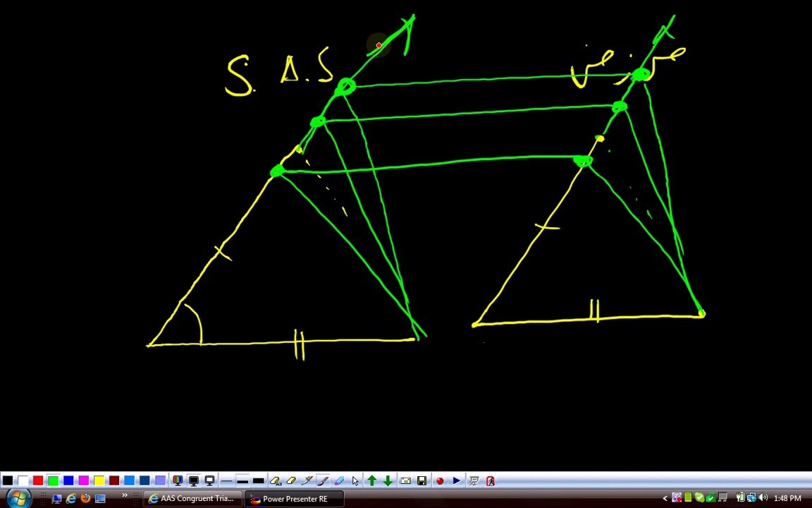Select the dark red pen color swatch
This screenshot has height=508, width=812.
click(114, 480)
